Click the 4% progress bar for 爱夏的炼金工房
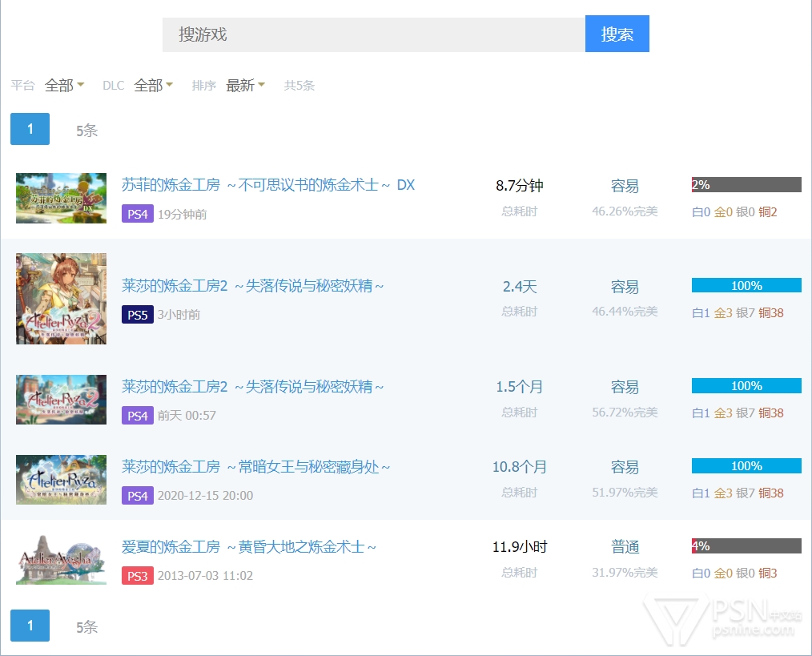 (746, 546)
